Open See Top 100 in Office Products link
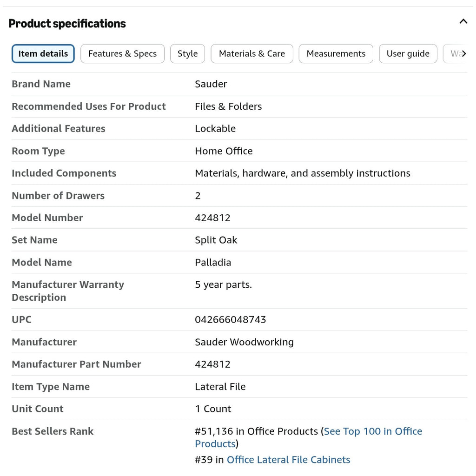 click(309, 437)
